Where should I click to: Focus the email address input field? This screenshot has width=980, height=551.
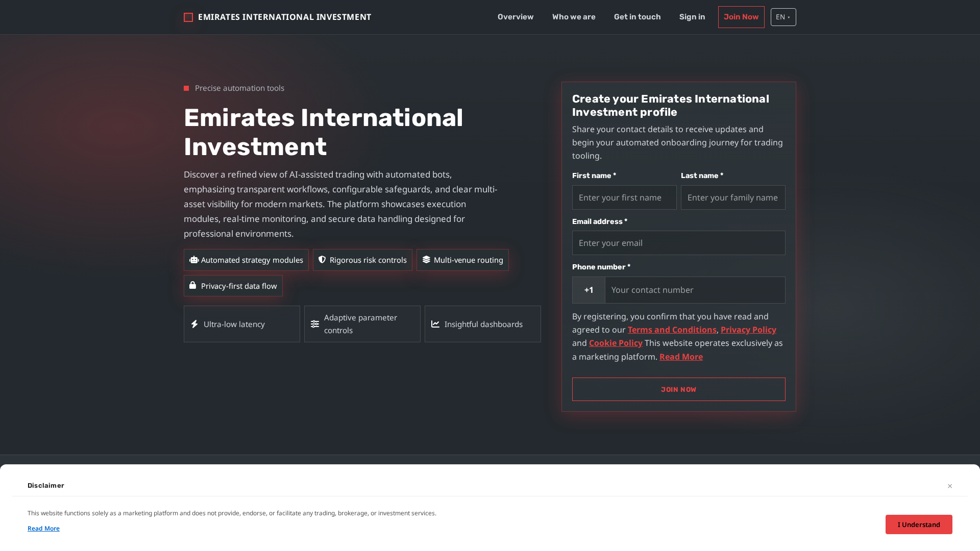pyautogui.click(x=678, y=243)
